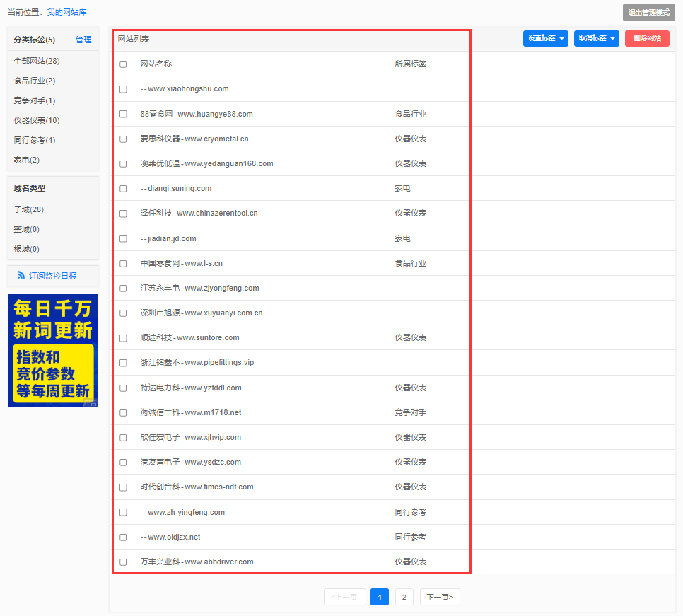The height and width of the screenshot is (616, 683).
Task: Open the 设置标签 dropdown
Action: coord(545,38)
